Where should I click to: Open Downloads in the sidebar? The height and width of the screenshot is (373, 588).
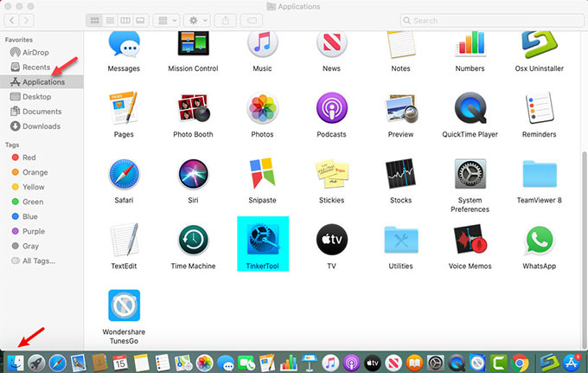coord(42,126)
